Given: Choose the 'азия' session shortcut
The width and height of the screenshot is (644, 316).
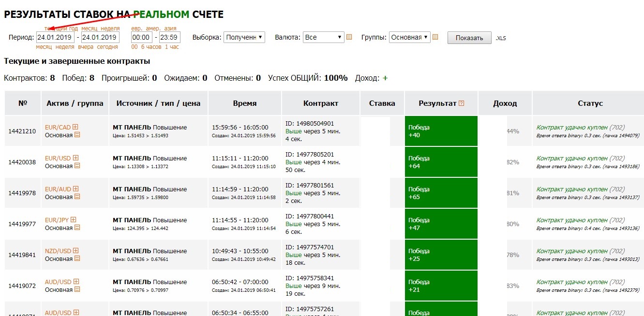Looking at the screenshot, I should 170,29.
